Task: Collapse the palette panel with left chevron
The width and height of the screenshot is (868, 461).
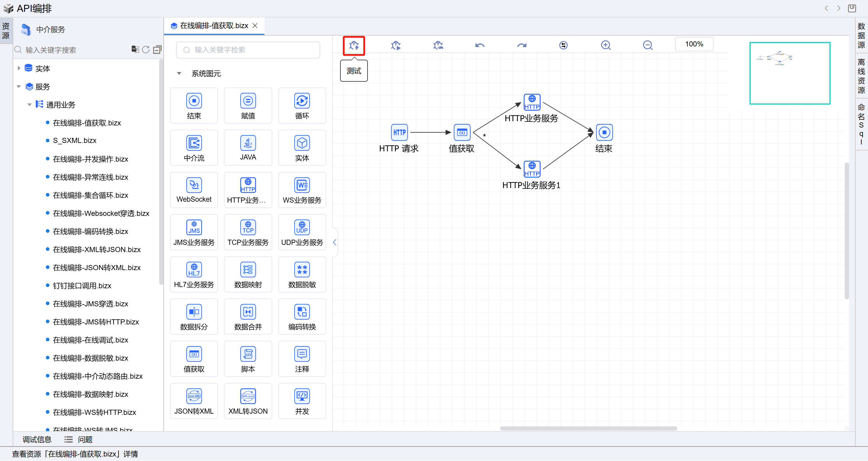Action: [x=335, y=242]
